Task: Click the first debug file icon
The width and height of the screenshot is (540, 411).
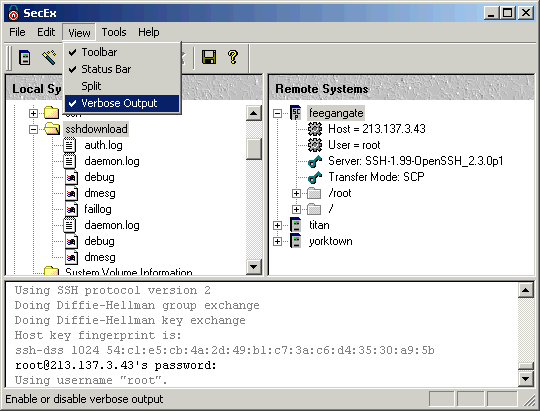Action: [71, 177]
